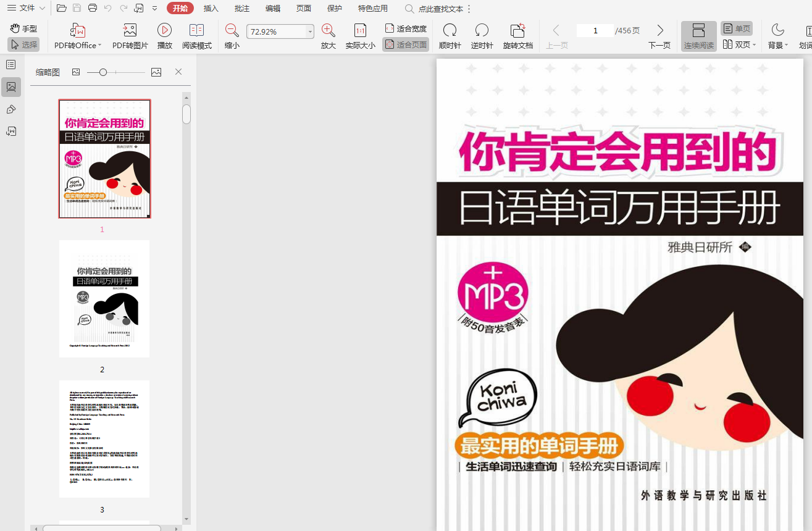Image resolution: width=812 pixels, height=531 pixels.
Task: Toggle 连续阅读 continuous reading mode
Action: 698,36
